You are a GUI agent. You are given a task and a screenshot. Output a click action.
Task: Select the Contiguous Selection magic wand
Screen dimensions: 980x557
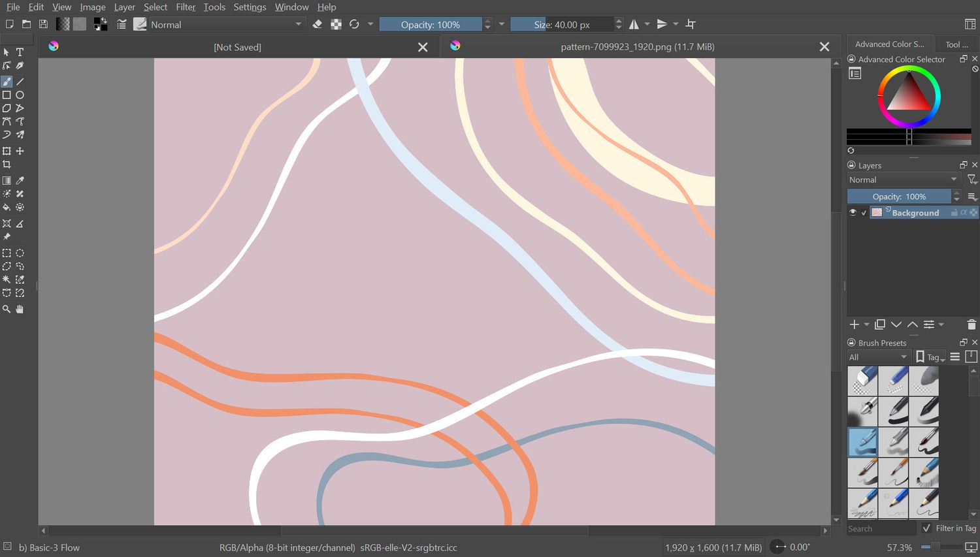(7, 279)
